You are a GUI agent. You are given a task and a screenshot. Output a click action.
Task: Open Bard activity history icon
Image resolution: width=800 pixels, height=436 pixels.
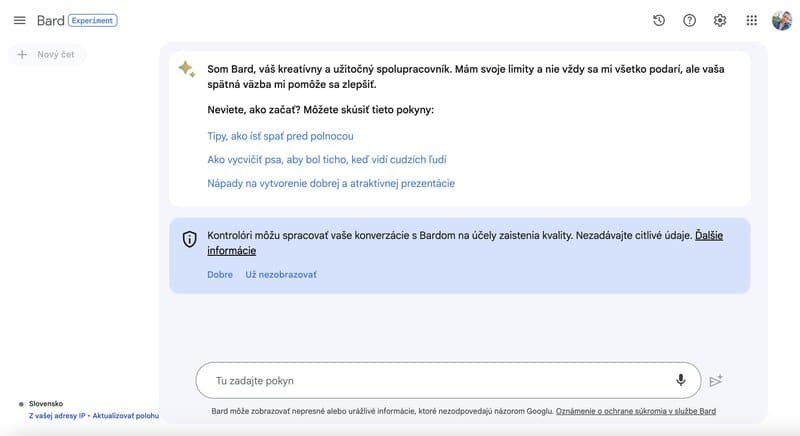pos(659,20)
